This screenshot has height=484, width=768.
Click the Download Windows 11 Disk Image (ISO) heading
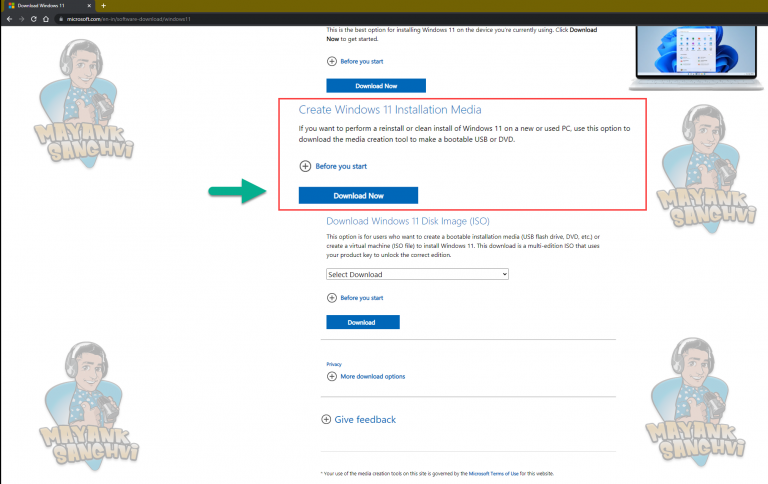pyautogui.click(x=408, y=221)
